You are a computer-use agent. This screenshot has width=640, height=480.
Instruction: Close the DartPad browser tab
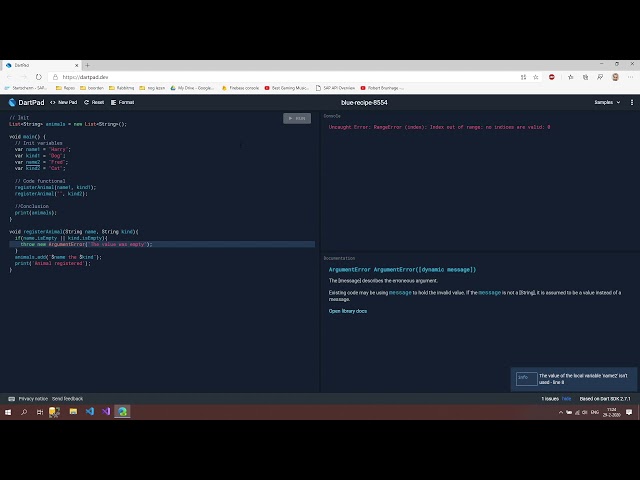(76, 65)
